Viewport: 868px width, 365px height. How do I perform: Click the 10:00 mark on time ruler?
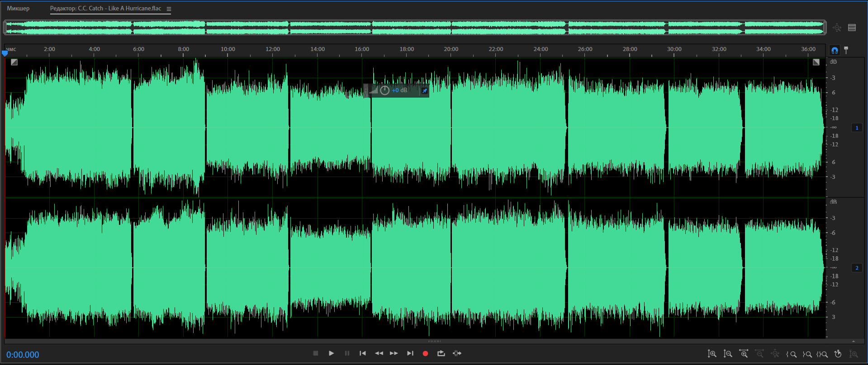(228, 49)
